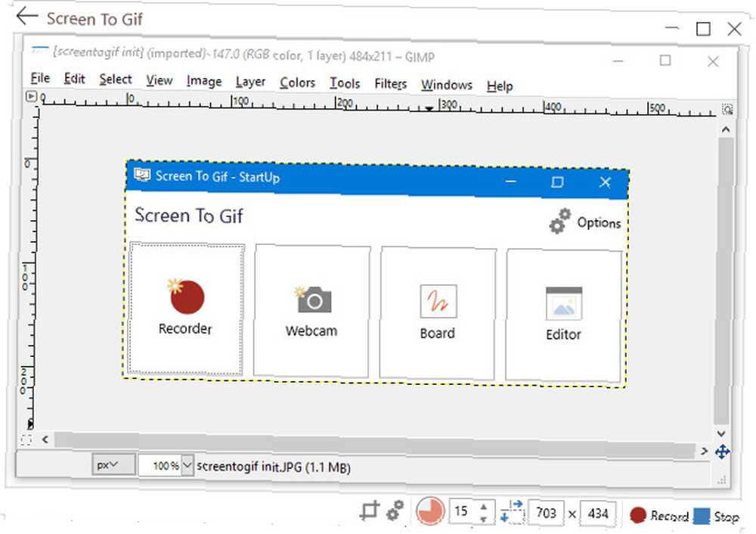Click the horizontal scrollbar left arrow
The image size is (756, 534).
point(45,439)
